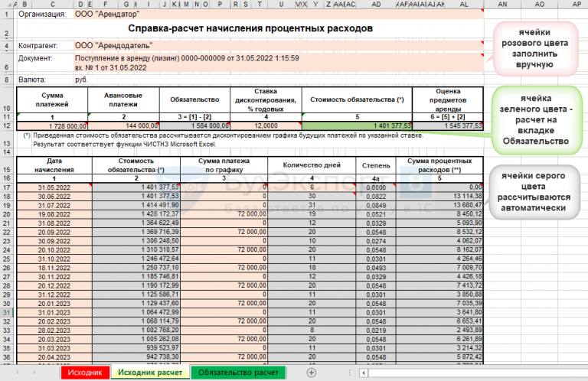Image resolution: width=588 pixels, height=381 pixels.
Task: Select interest expense 13 680,47
Action: (x=439, y=205)
